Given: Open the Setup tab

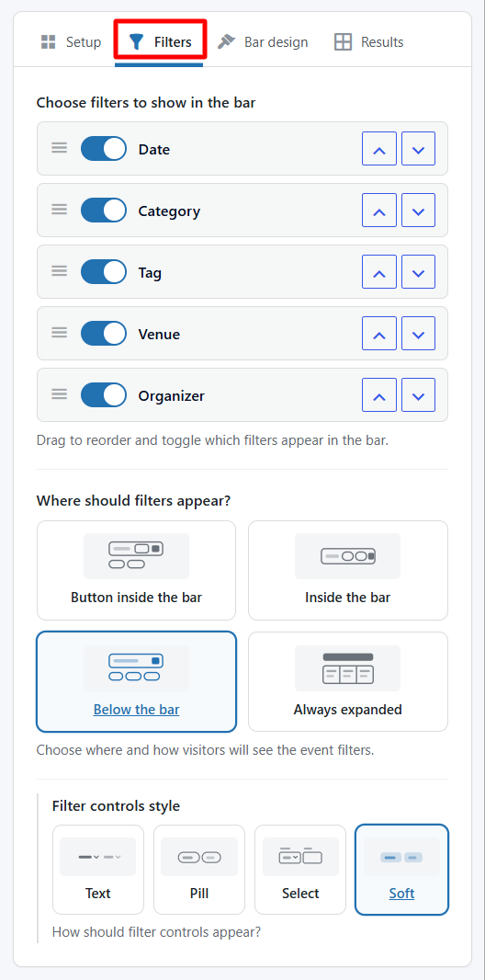Looking at the screenshot, I should point(71,42).
